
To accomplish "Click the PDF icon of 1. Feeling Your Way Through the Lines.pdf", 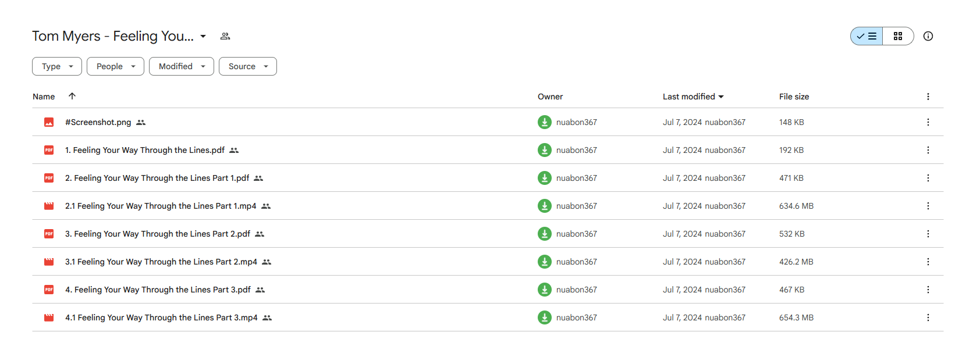I will click(x=49, y=150).
